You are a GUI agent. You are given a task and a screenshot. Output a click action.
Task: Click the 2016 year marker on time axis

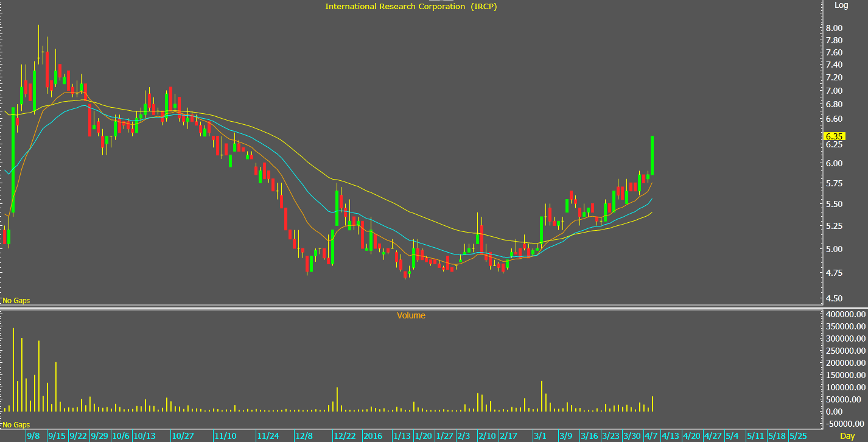coord(373,436)
